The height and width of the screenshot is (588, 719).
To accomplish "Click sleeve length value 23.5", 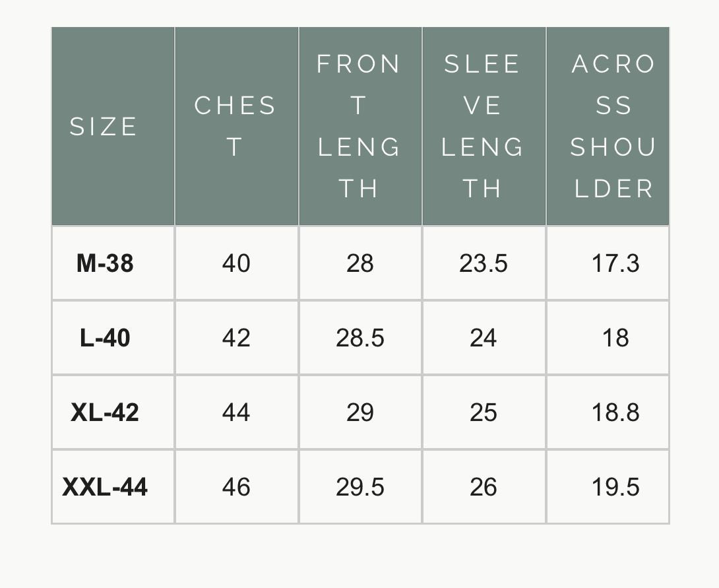I will pos(484,263).
